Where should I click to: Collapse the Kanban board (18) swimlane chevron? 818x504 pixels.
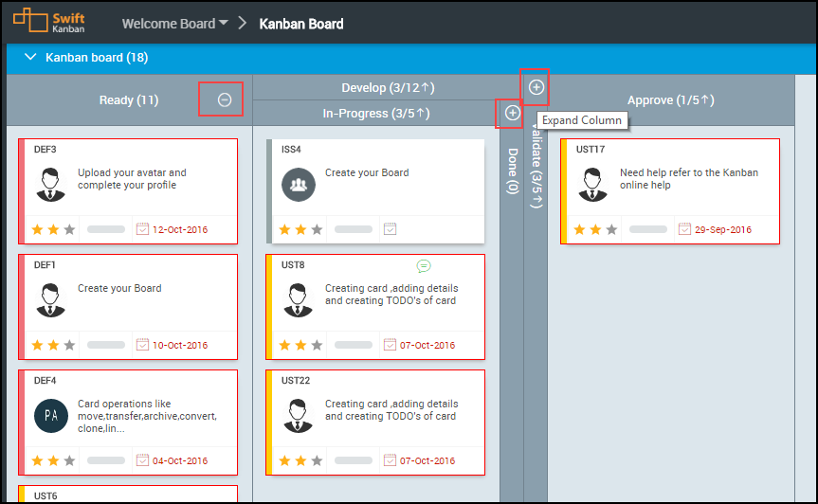tap(30, 57)
